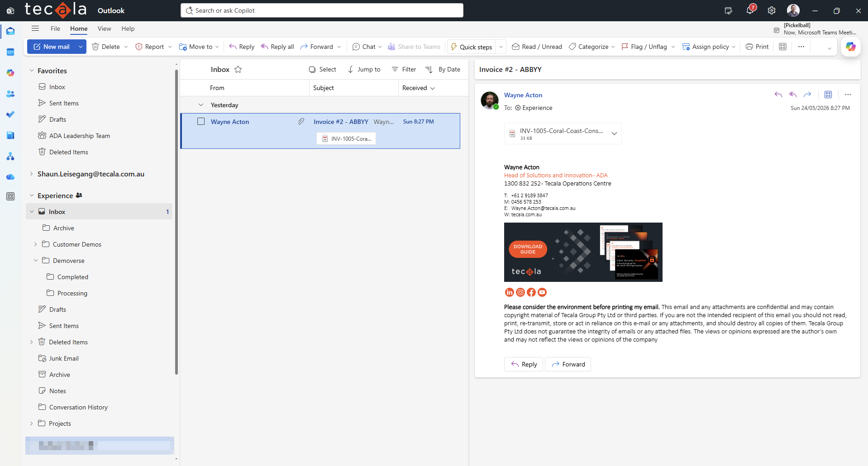Click the Forward button below the email body
This screenshot has width=868, height=466.
point(568,364)
